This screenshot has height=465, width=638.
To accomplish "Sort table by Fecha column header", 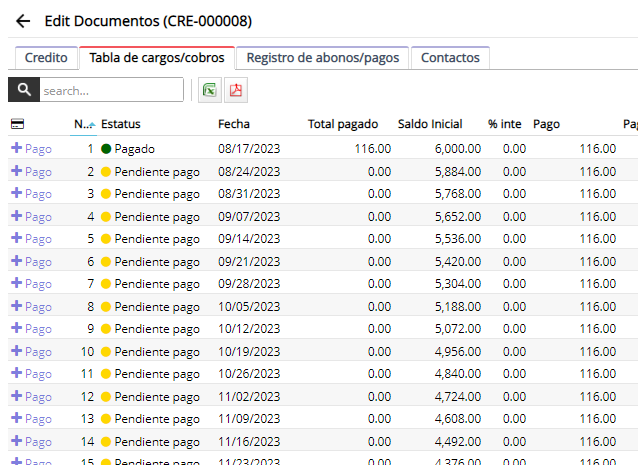I will click(234, 124).
